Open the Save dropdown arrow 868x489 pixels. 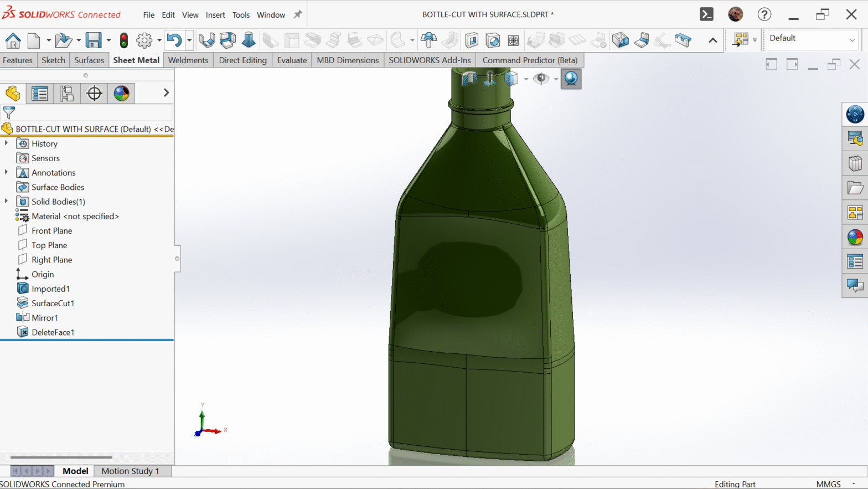click(x=108, y=40)
